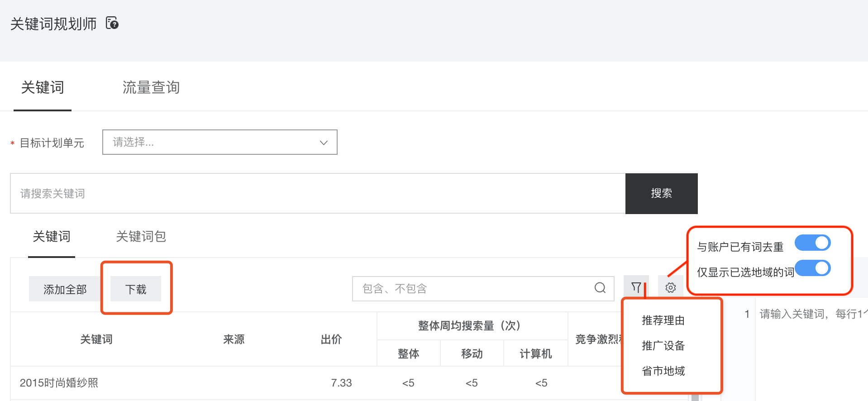Click the magnifier icon in filter box

click(x=600, y=288)
